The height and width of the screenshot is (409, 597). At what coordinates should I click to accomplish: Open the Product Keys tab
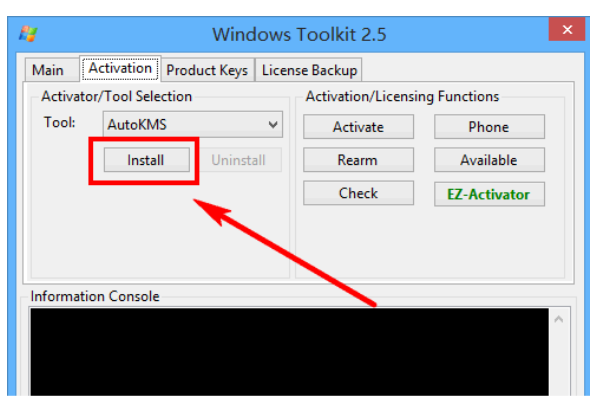pos(207,70)
